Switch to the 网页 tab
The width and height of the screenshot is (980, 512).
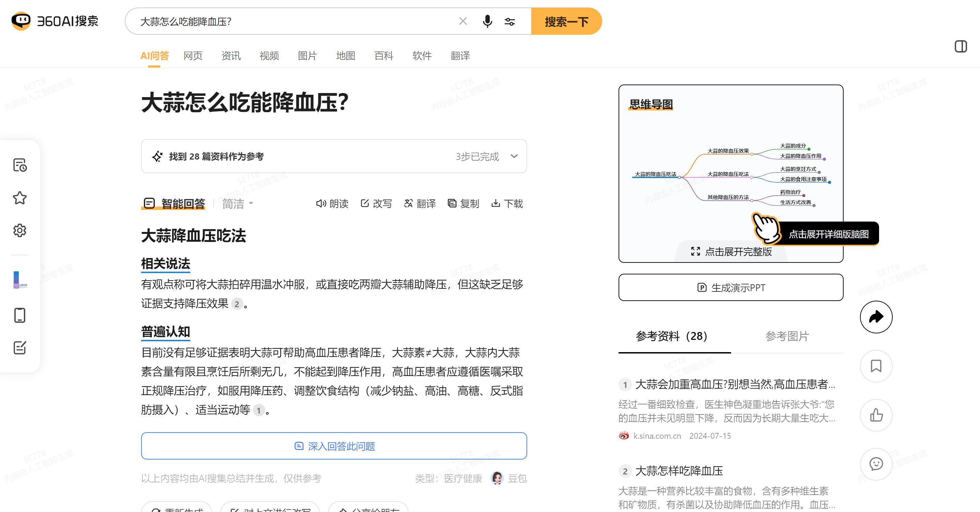(193, 56)
